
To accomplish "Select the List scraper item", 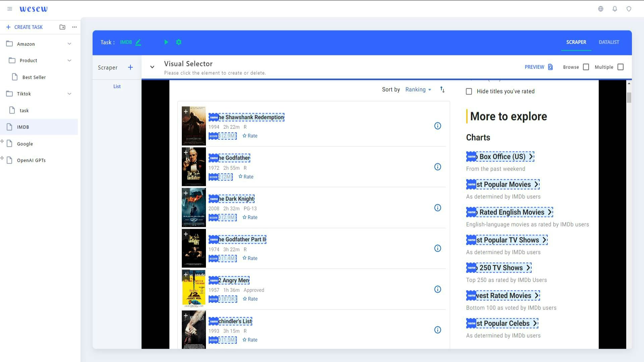I will pyautogui.click(x=117, y=86).
